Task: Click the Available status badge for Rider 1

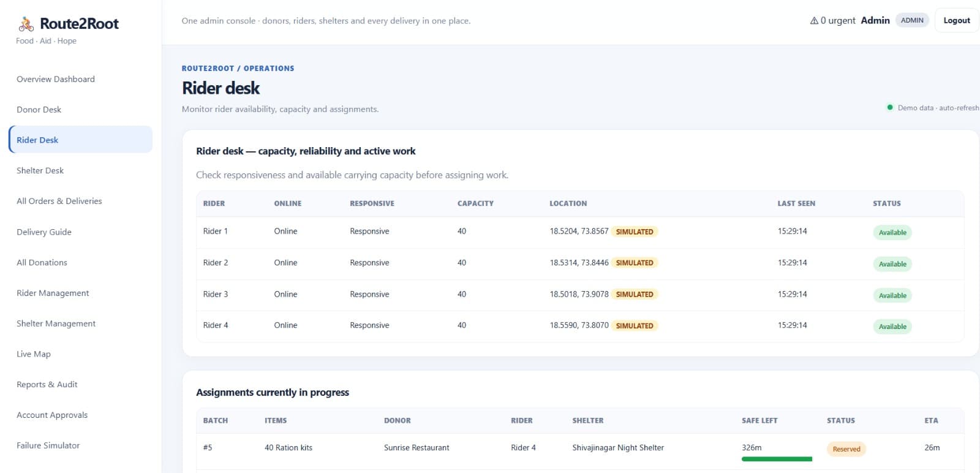Action: 892,233
